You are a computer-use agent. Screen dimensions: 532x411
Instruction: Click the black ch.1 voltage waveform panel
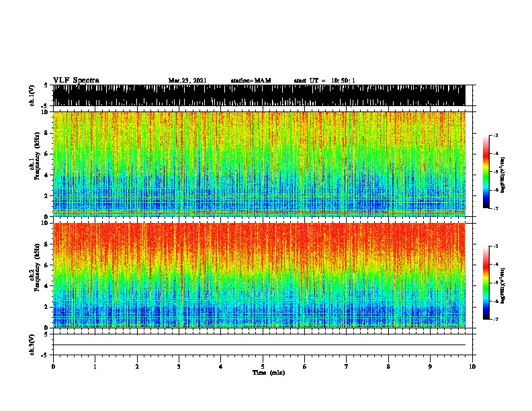(259, 95)
